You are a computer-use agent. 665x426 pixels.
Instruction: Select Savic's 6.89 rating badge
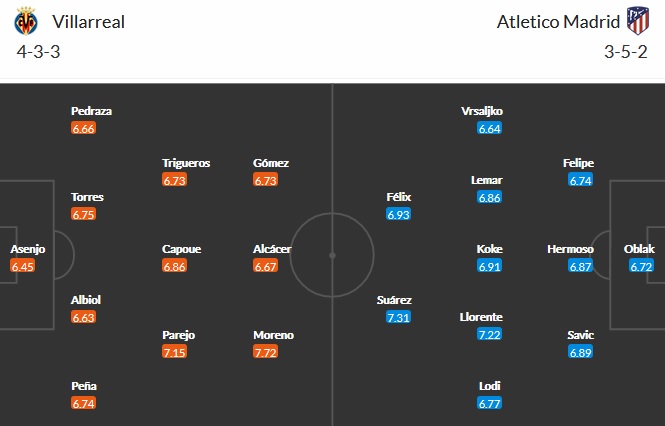point(581,353)
